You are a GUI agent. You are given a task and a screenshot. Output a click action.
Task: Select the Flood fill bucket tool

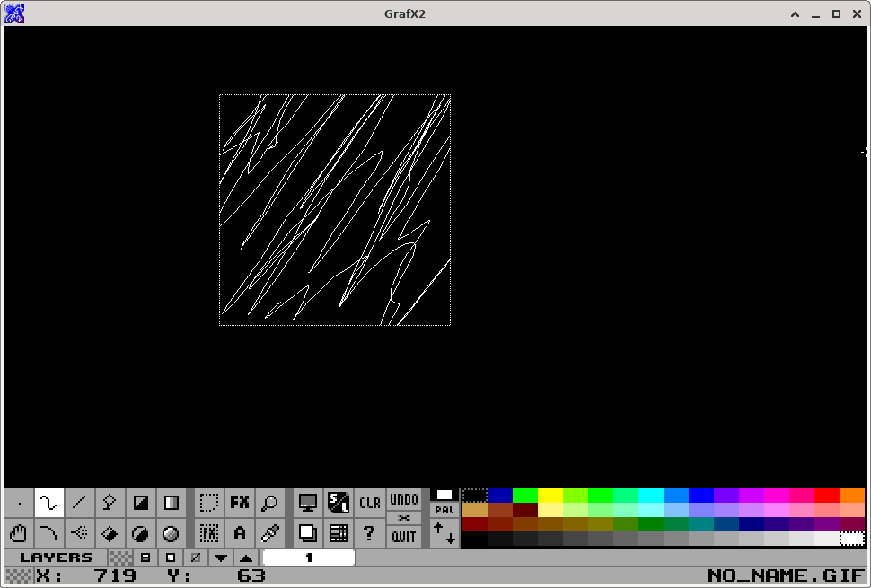[110, 533]
